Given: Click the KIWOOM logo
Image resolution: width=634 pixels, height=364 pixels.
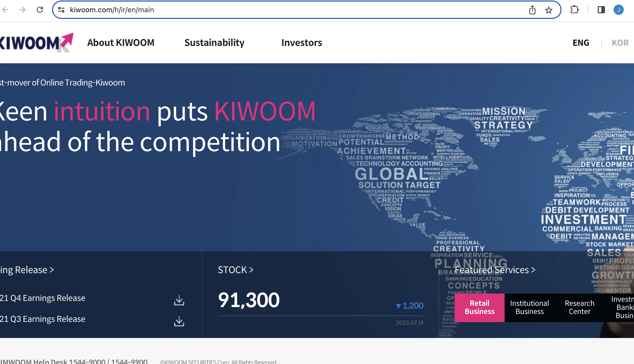Looking at the screenshot, I should click(36, 42).
